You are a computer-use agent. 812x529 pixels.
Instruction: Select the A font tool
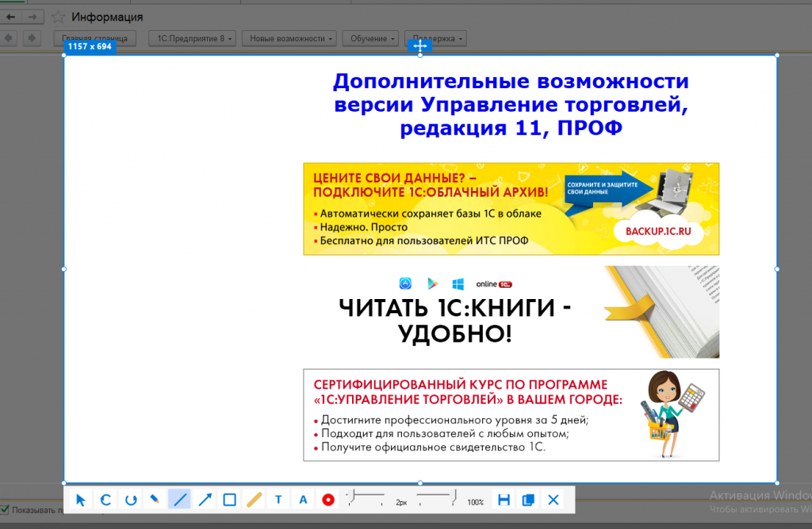point(304,500)
